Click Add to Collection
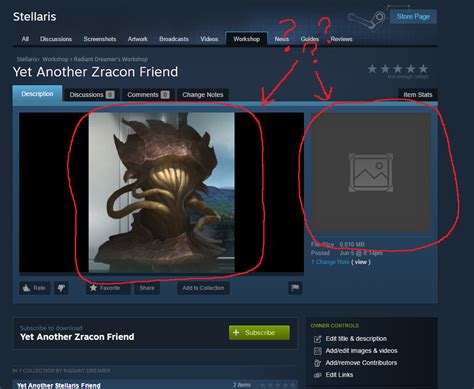The height and width of the screenshot is (389, 474). coord(203,288)
